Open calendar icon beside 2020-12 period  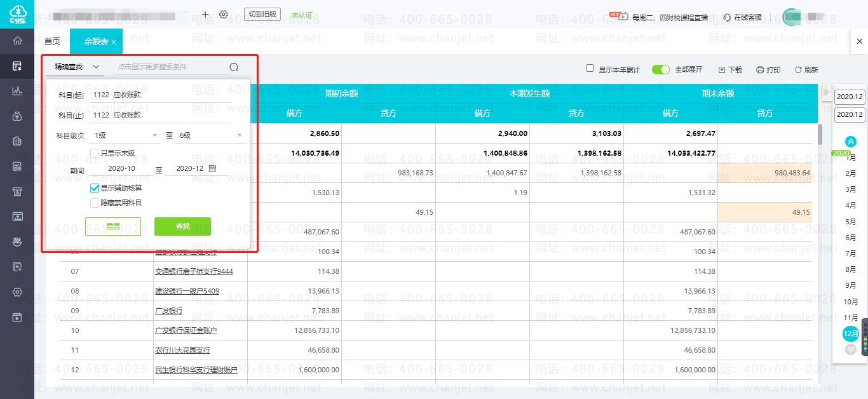(x=212, y=168)
